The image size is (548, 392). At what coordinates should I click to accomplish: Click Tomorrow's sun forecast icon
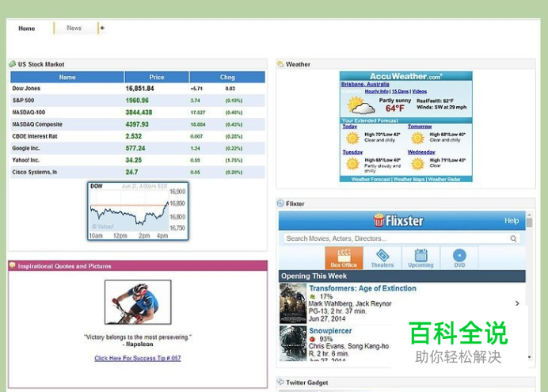417,138
